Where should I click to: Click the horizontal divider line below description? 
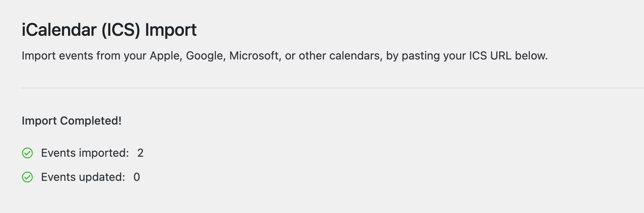[322, 88]
